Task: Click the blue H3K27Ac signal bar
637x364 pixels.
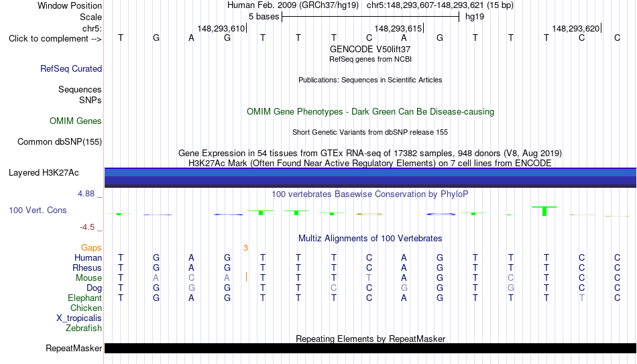Action: (x=370, y=178)
